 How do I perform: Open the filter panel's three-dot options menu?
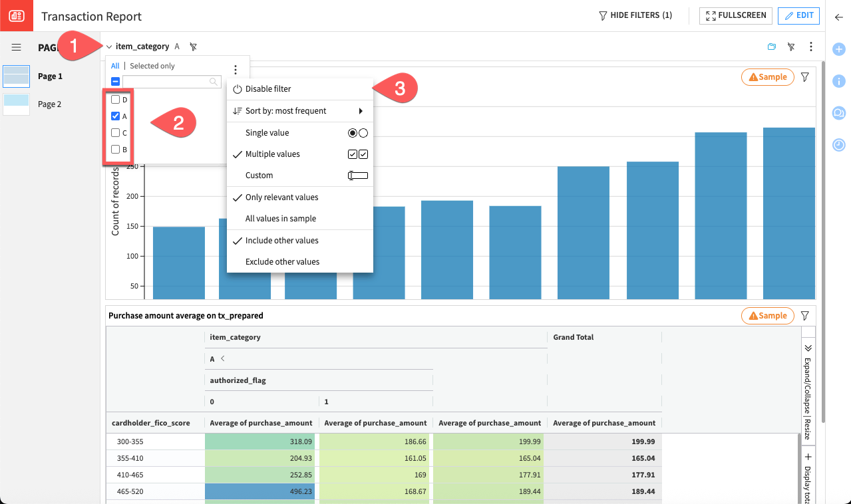[235, 70]
